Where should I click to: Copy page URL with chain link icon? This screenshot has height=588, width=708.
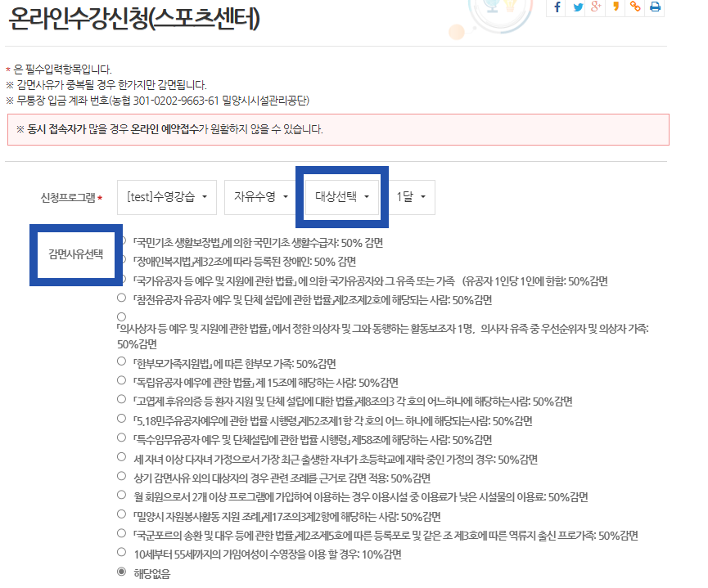click(635, 7)
